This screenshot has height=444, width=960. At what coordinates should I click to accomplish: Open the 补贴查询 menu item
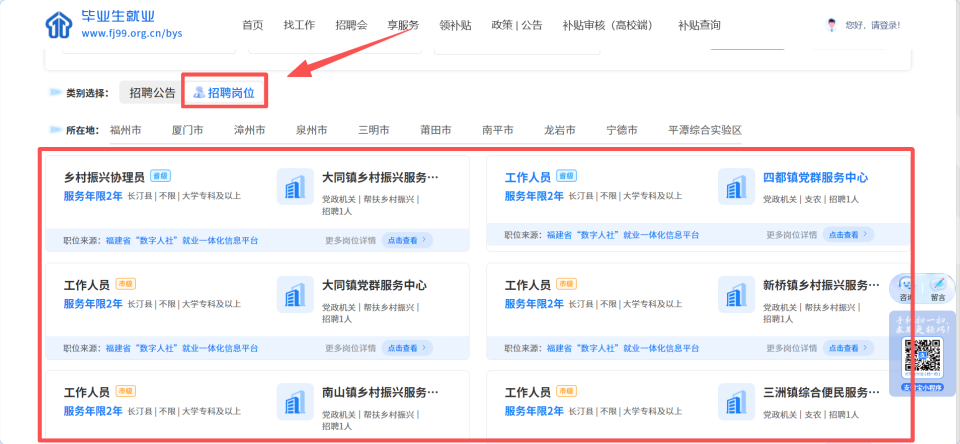[699, 25]
